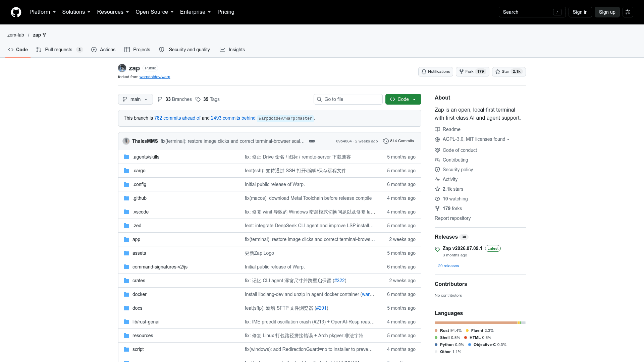Click the folder icon for crates
The height and width of the screenshot is (362, 644).
(126, 281)
